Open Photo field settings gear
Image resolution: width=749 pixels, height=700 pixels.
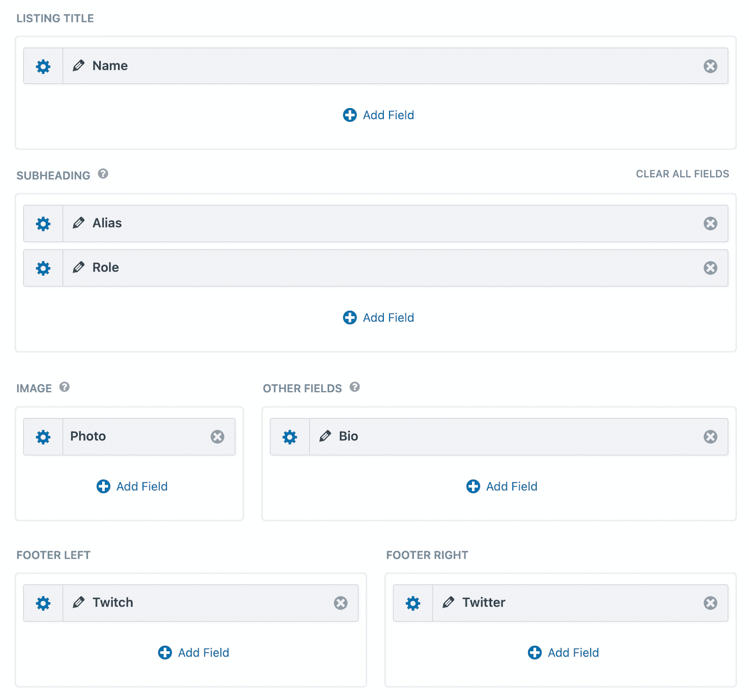(43, 437)
